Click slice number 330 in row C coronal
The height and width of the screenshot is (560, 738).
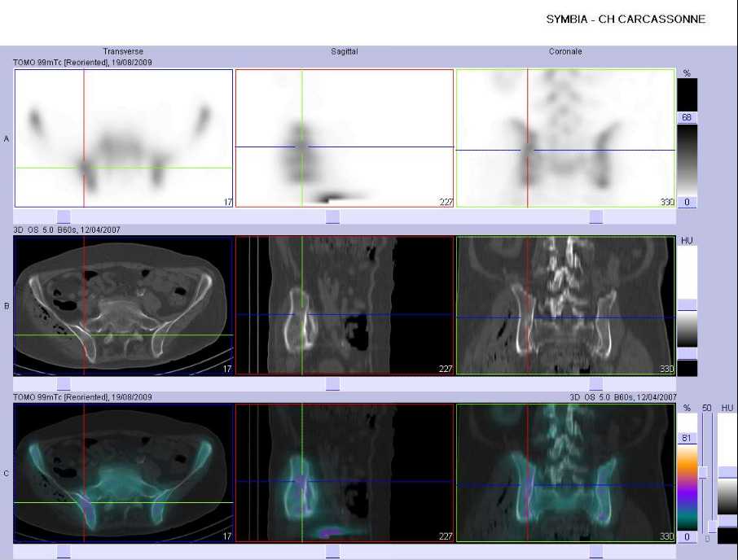pyautogui.click(x=667, y=536)
